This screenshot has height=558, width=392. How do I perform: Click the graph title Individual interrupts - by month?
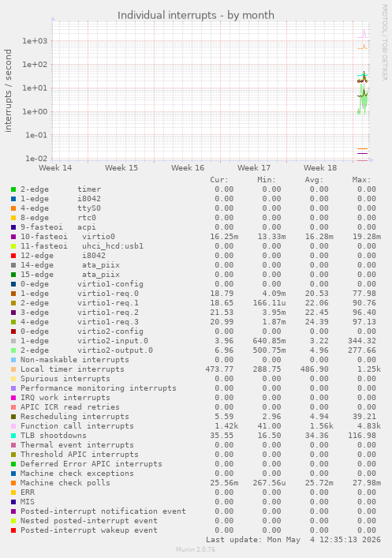click(x=196, y=15)
